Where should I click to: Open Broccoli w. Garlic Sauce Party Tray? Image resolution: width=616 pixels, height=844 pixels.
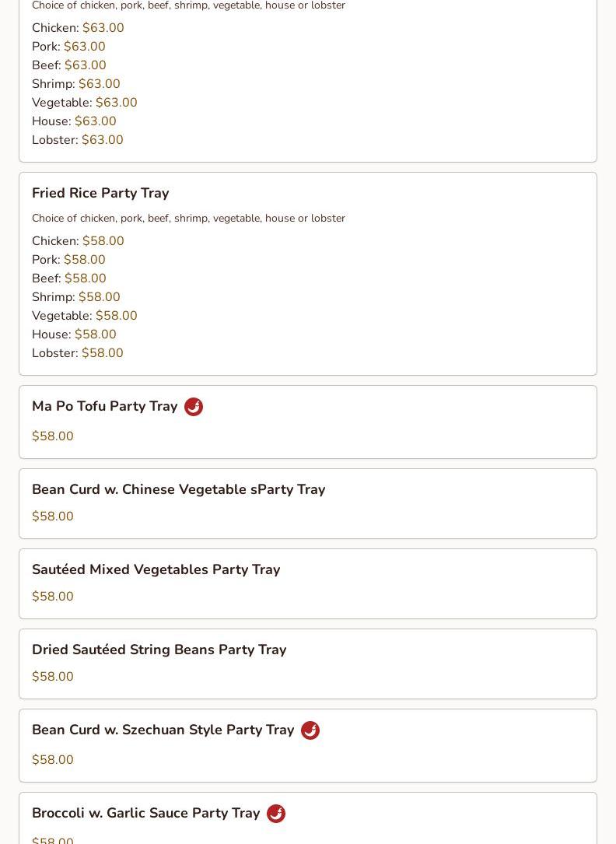pyautogui.click(x=145, y=813)
